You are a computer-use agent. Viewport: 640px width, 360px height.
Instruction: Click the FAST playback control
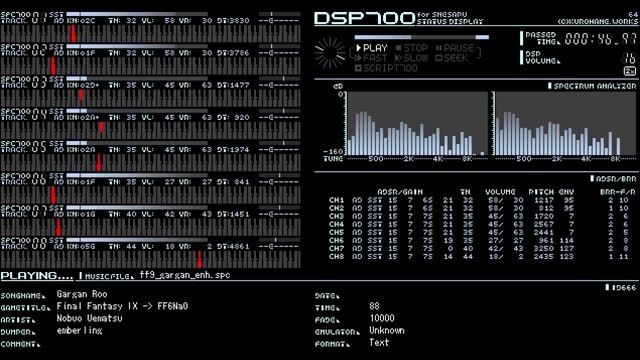[x=371, y=58]
